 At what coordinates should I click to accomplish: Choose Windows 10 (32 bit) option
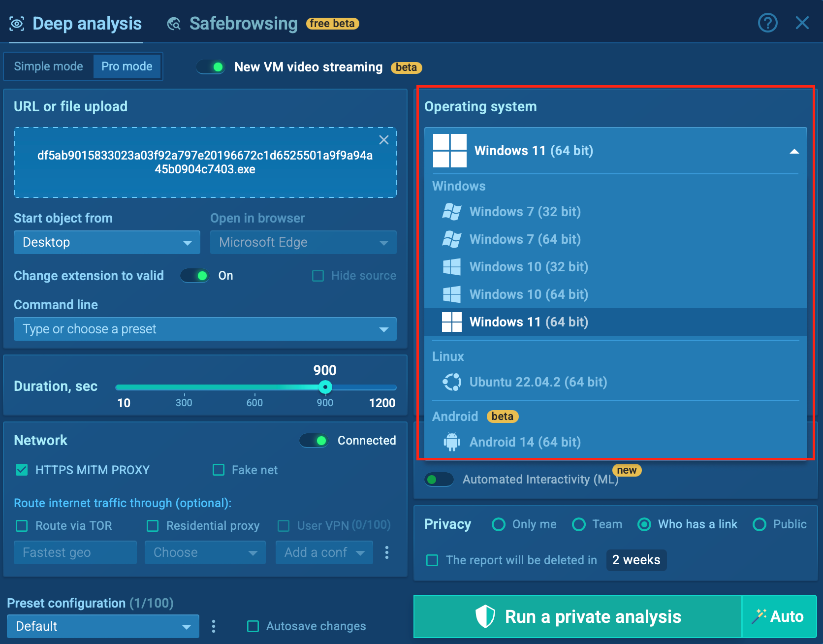point(616,267)
